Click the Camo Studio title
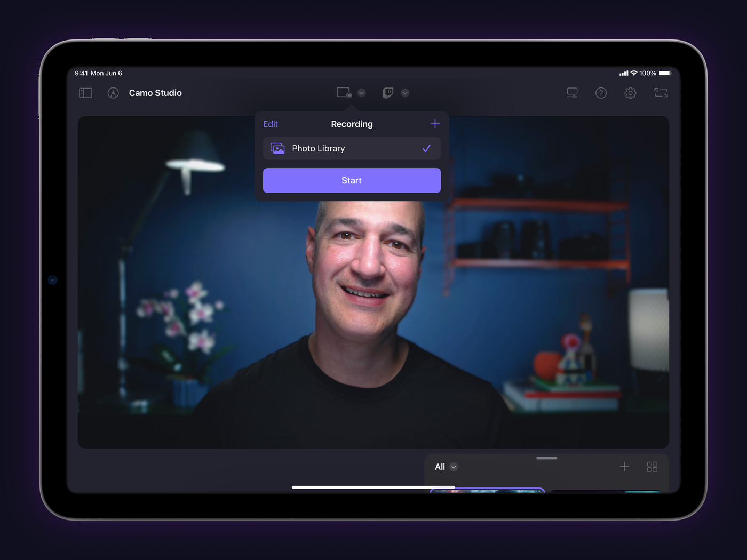 (x=155, y=93)
